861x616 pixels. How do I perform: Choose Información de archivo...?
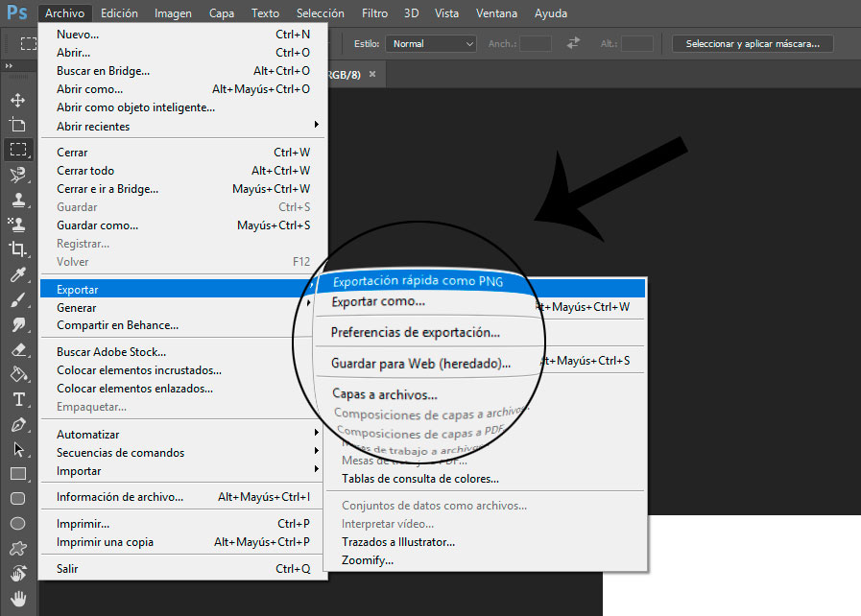(182, 497)
